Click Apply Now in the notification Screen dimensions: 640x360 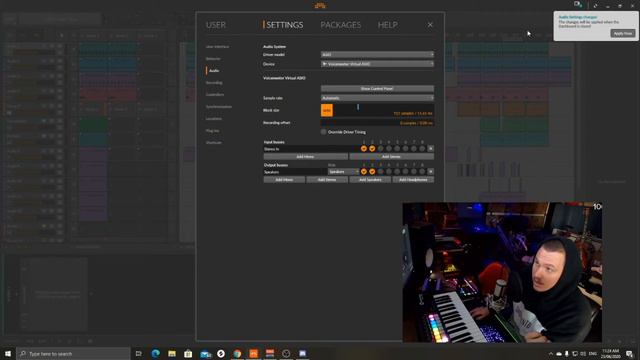tap(623, 33)
